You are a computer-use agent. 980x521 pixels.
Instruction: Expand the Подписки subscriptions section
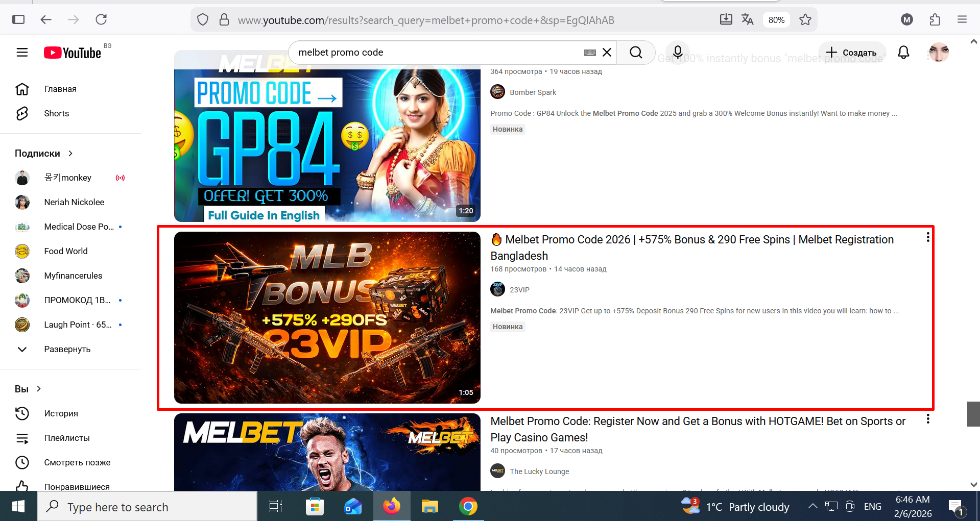click(x=44, y=154)
